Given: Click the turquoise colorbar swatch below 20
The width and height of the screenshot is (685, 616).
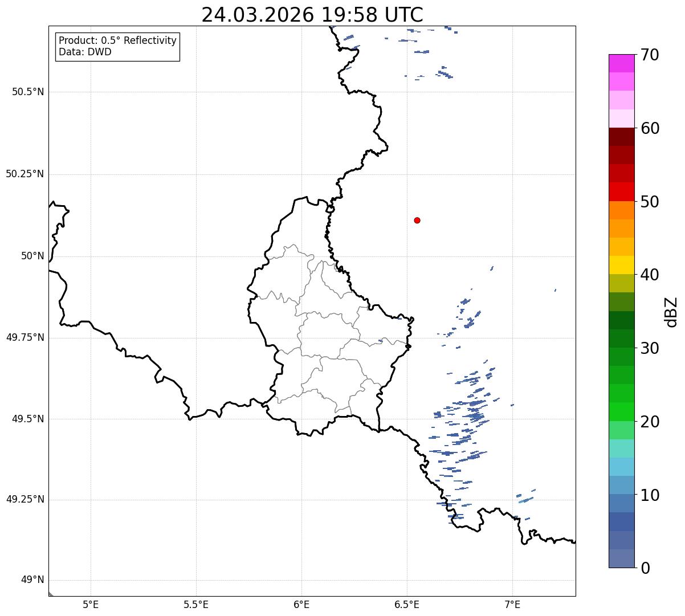Looking at the screenshot, I should click(622, 448).
